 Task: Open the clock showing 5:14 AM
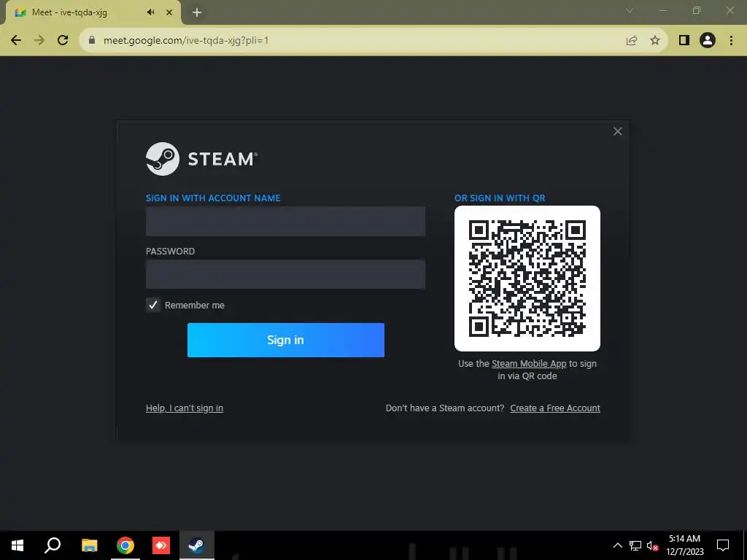684,545
